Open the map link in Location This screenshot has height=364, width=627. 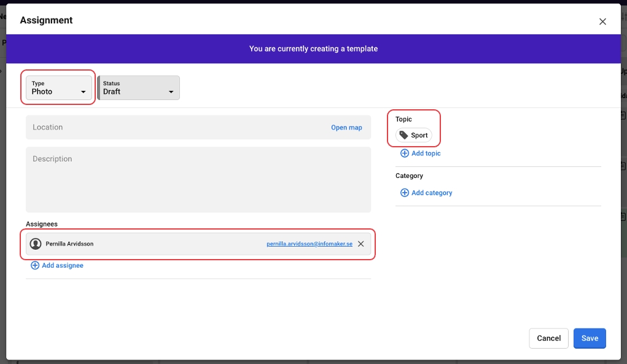pos(346,128)
